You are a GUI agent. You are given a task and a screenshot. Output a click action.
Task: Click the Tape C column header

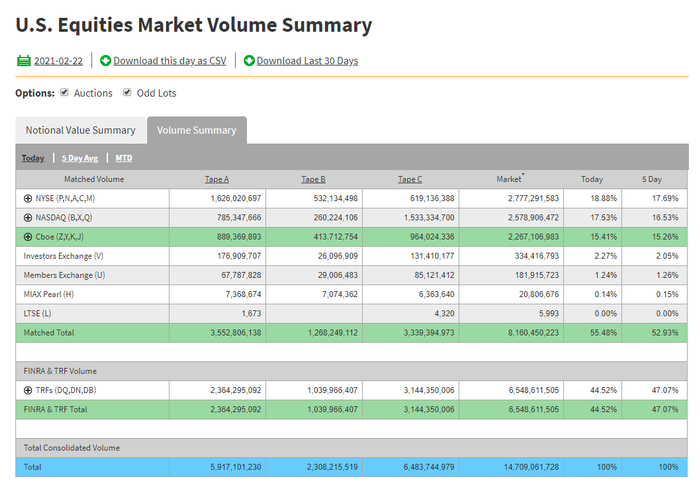[410, 179]
